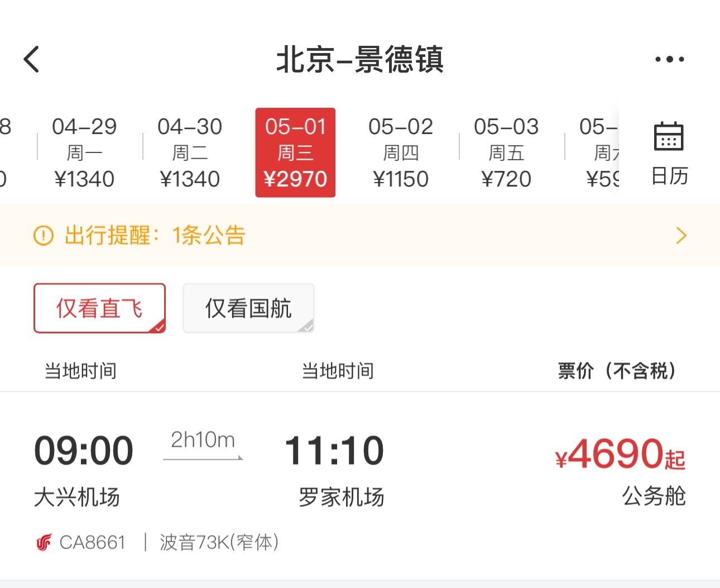This screenshot has width=720, height=588.
Task: Tap the 票价（不含税） price column header
Action: coord(617,371)
